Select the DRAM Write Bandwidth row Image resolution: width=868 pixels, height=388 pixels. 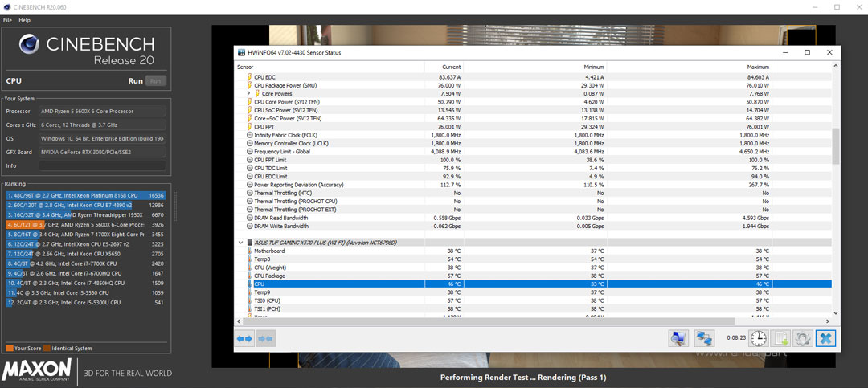(x=534, y=226)
